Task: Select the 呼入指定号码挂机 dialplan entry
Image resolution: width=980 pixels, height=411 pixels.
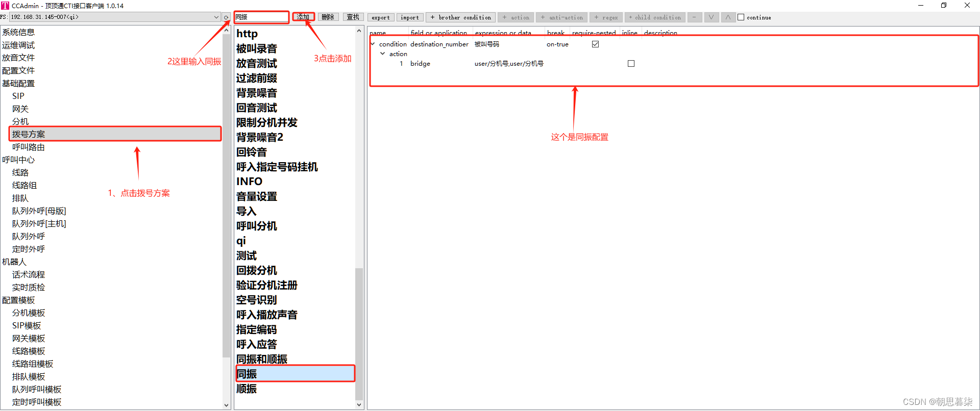Action: point(277,167)
